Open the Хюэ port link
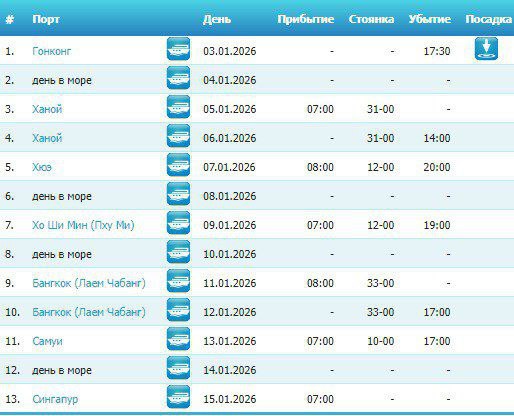This screenshot has width=514, height=416. [42, 167]
